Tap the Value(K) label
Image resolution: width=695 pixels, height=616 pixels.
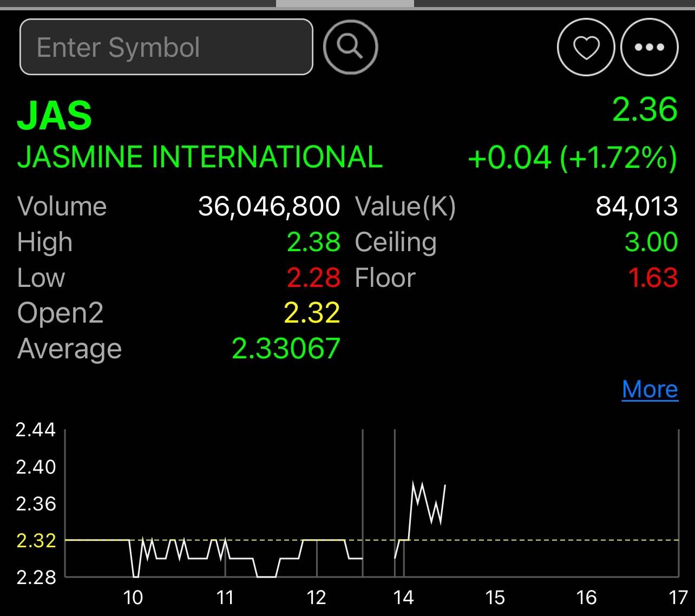[x=405, y=207]
